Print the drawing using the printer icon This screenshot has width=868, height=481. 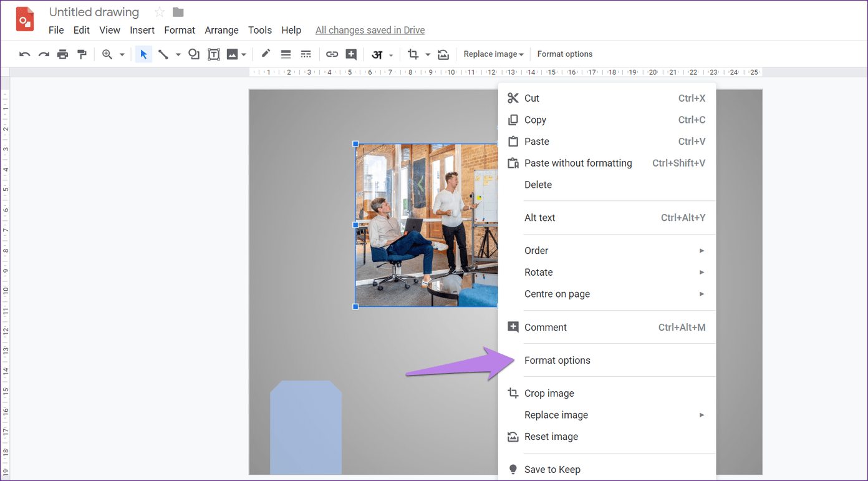pos(62,54)
